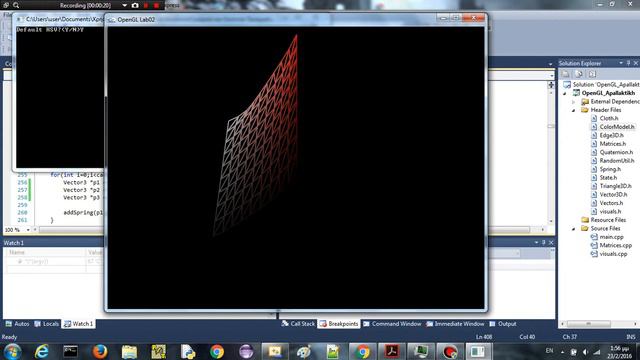Click the Properties icon in Solution Explorer toolbar

pos(566,74)
